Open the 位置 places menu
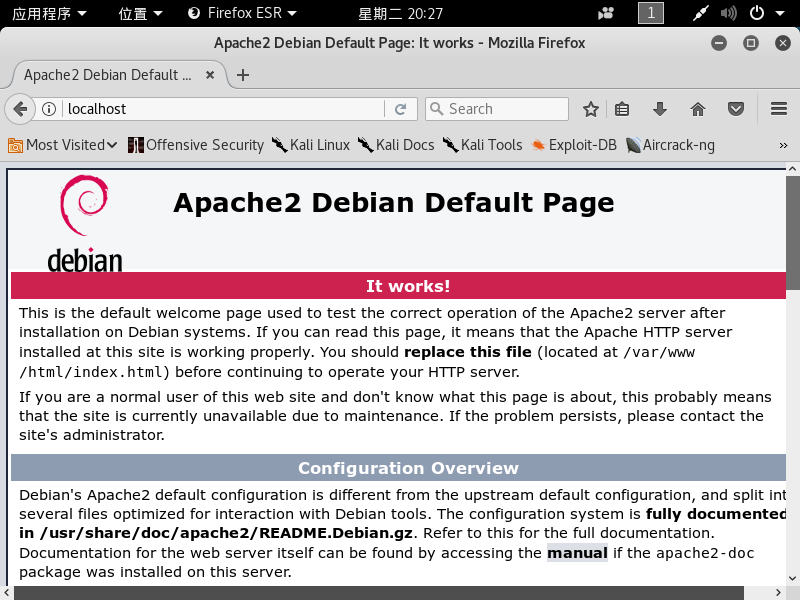This screenshot has width=800, height=600. [x=140, y=13]
